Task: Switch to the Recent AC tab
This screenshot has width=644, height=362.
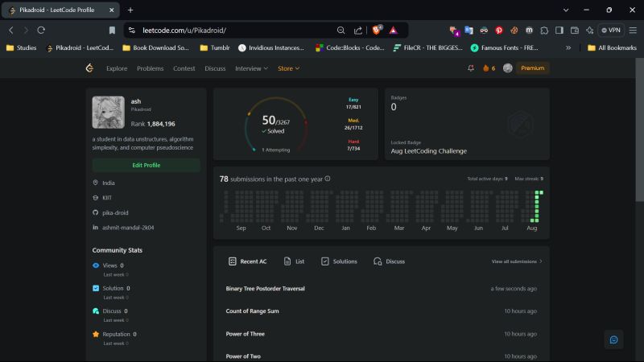Action: [247, 261]
